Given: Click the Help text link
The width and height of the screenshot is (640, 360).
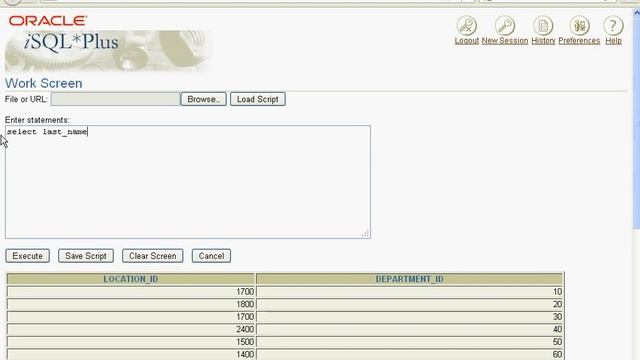Looking at the screenshot, I should (613, 41).
